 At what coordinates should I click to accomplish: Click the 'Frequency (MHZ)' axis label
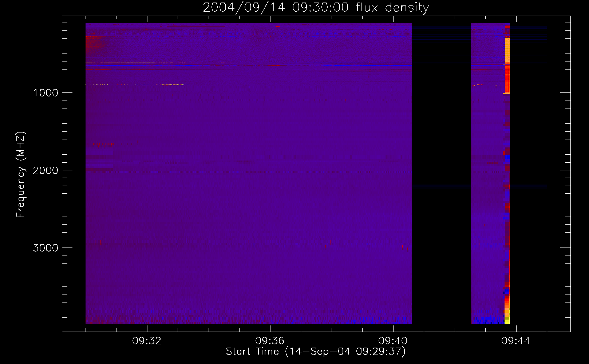point(21,175)
